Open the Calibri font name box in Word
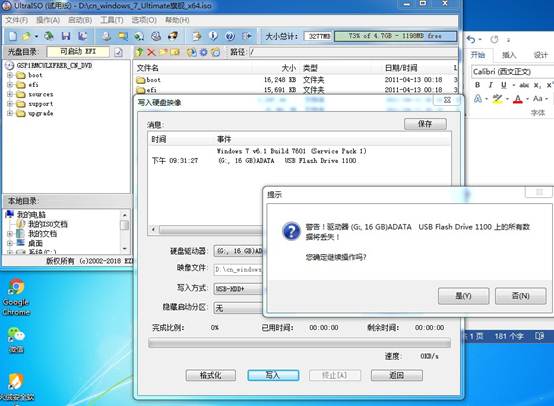554x406 pixels. pyautogui.click(x=513, y=72)
